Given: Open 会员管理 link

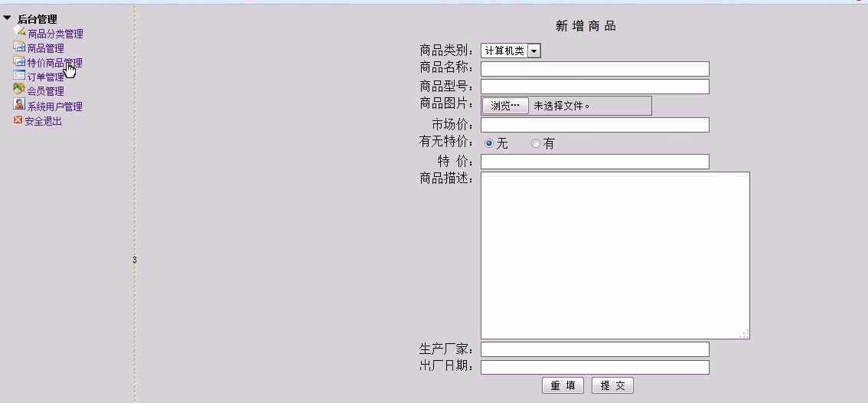Looking at the screenshot, I should tap(45, 91).
